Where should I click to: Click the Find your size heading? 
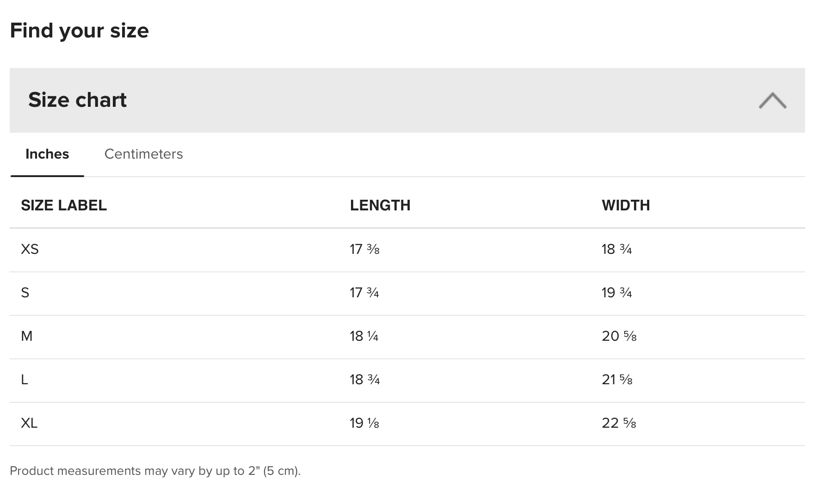[x=79, y=31]
